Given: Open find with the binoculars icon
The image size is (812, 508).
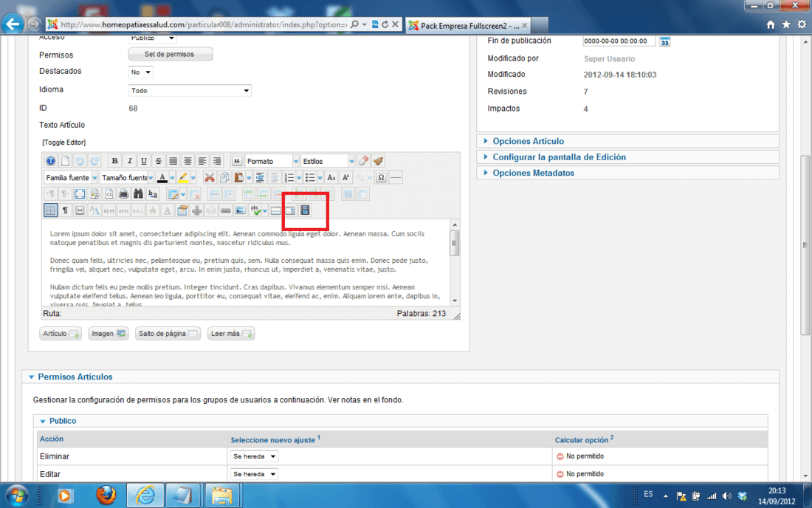Looking at the screenshot, I should (138, 194).
